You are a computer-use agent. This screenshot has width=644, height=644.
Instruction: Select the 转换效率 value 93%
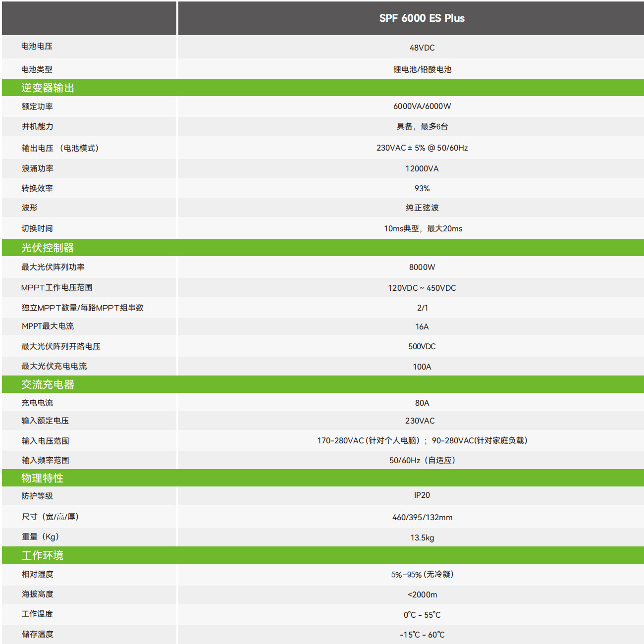click(x=421, y=188)
